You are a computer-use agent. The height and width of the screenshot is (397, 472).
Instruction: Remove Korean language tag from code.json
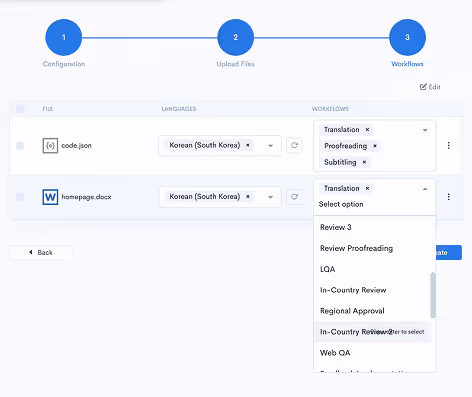(248, 145)
